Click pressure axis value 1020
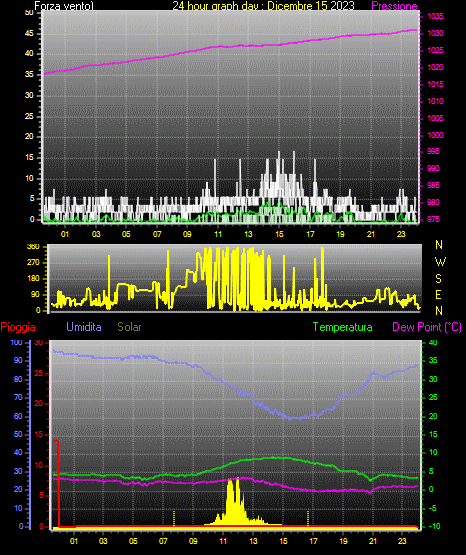 [x=435, y=67]
